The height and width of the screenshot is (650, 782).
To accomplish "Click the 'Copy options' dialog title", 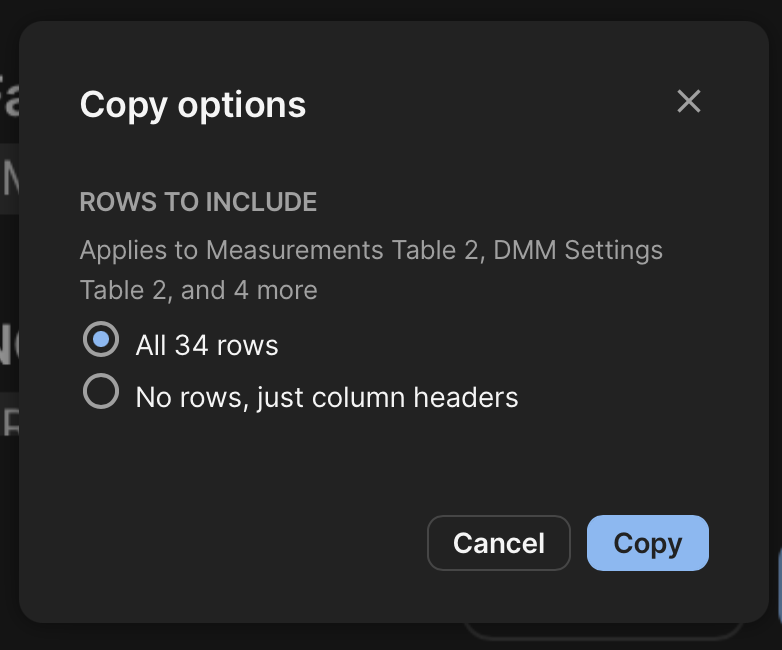I will coord(193,104).
